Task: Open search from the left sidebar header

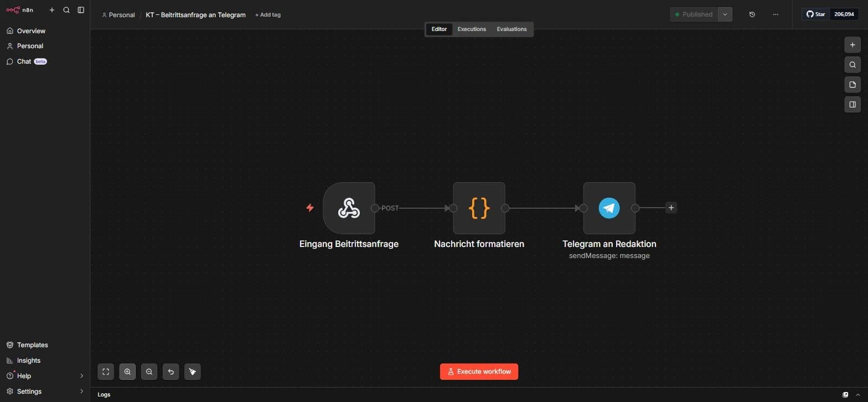Action: pyautogui.click(x=66, y=10)
